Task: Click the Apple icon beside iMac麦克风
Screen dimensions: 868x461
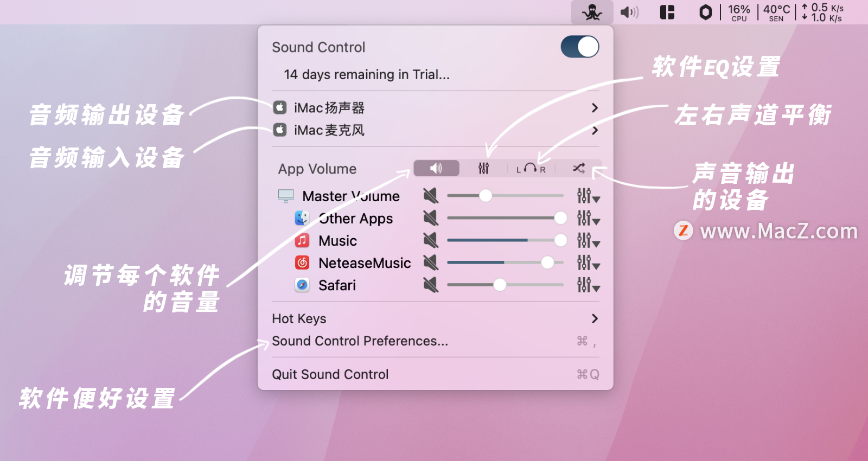Action: coord(279,130)
